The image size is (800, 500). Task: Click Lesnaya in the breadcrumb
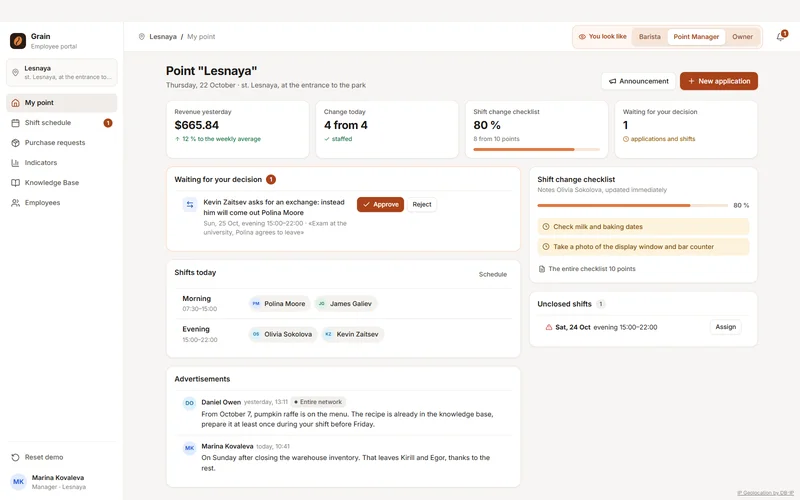163,37
